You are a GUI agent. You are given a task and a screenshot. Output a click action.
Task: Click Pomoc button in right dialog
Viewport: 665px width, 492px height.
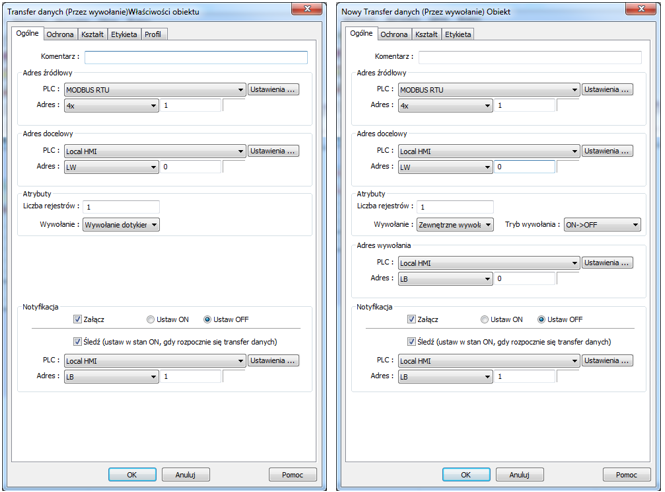(x=626, y=475)
